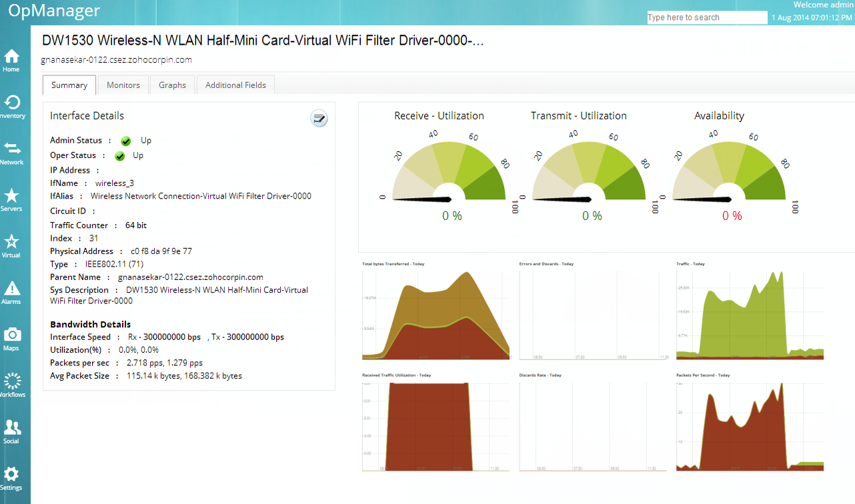Open the Network sidebar icon

(11, 152)
